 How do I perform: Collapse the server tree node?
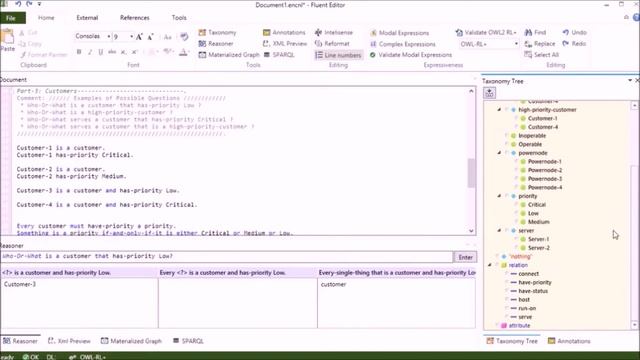click(x=499, y=231)
